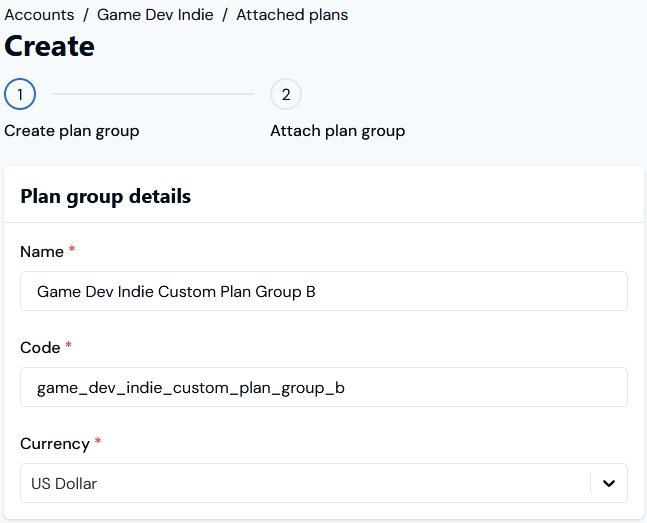
Task: Open the Attached plans breadcrumb
Action: 292,15
